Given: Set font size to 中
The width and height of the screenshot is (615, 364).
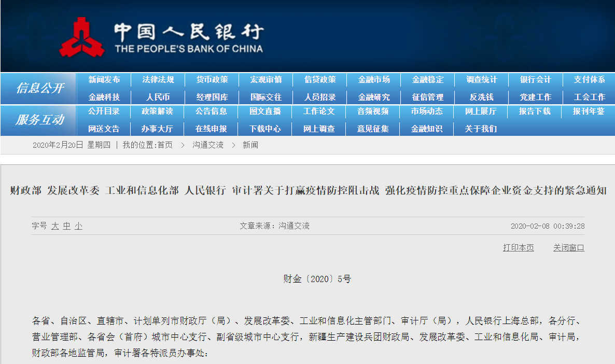Looking at the screenshot, I should coord(67,226).
